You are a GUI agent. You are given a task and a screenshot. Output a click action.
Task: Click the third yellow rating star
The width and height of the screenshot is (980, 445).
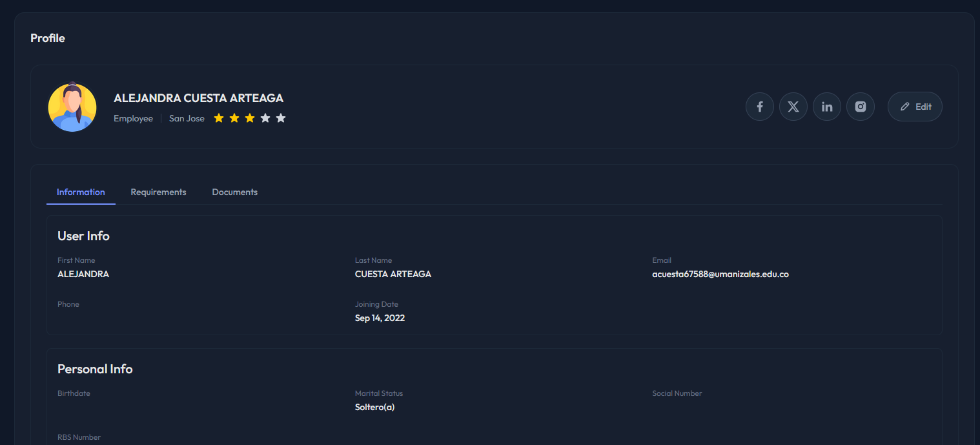(x=250, y=118)
